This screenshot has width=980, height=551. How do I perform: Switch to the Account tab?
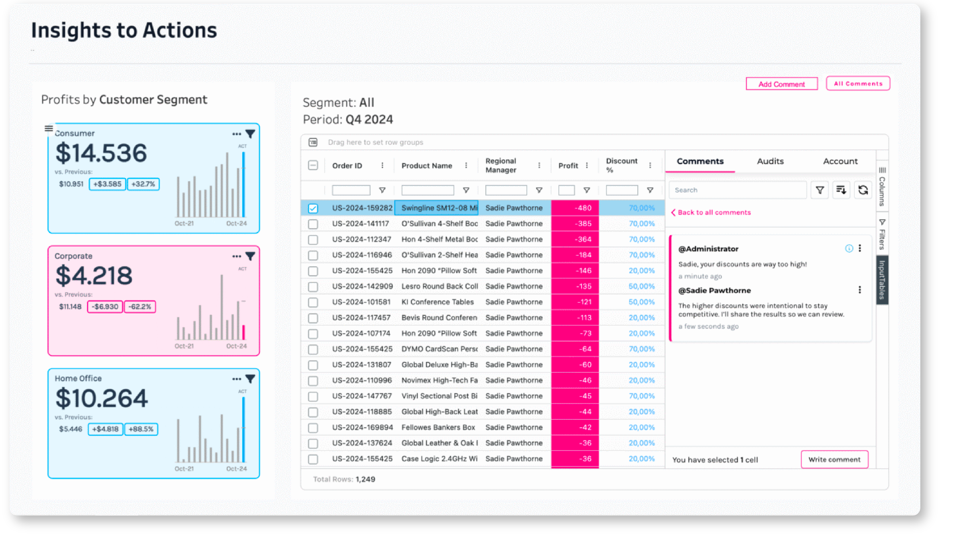tap(840, 161)
